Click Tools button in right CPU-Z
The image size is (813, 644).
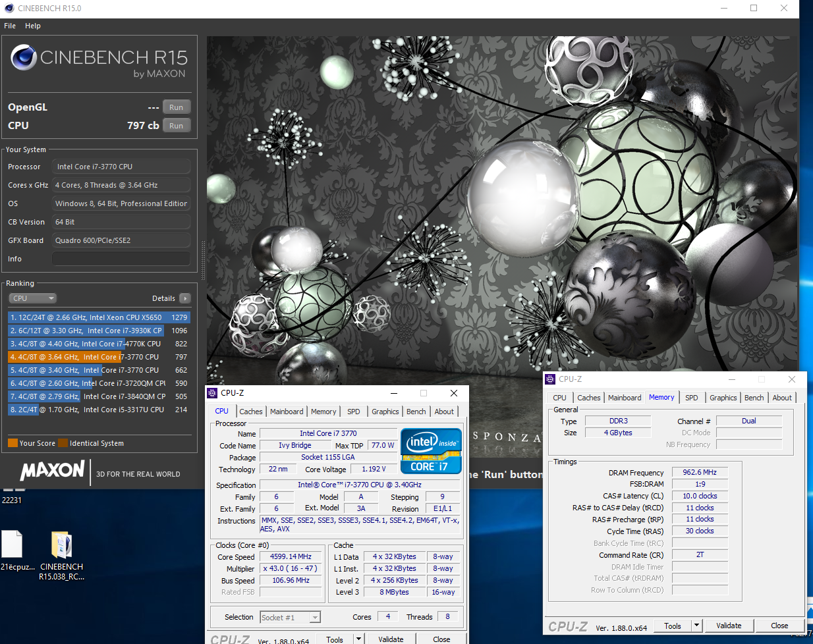pyautogui.click(x=673, y=626)
